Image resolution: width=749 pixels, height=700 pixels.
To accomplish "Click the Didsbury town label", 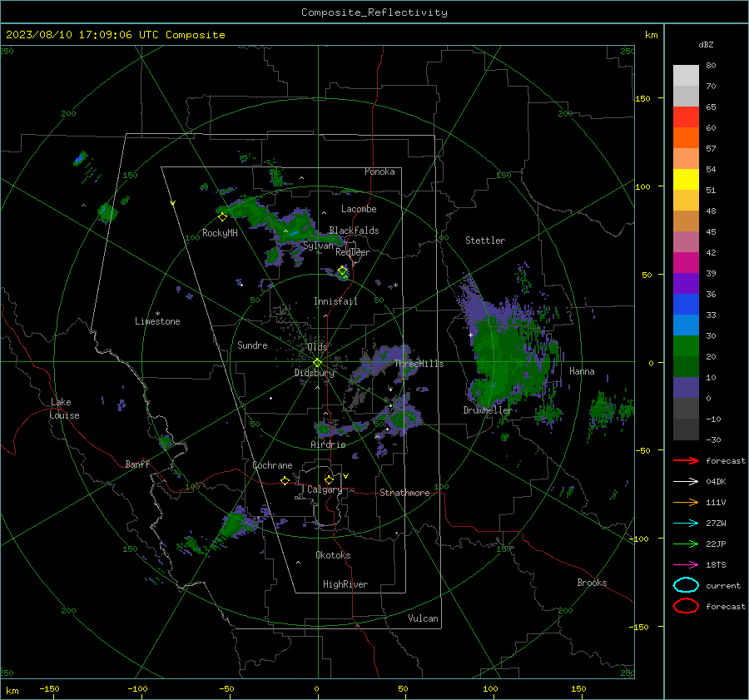I will 314,373.
